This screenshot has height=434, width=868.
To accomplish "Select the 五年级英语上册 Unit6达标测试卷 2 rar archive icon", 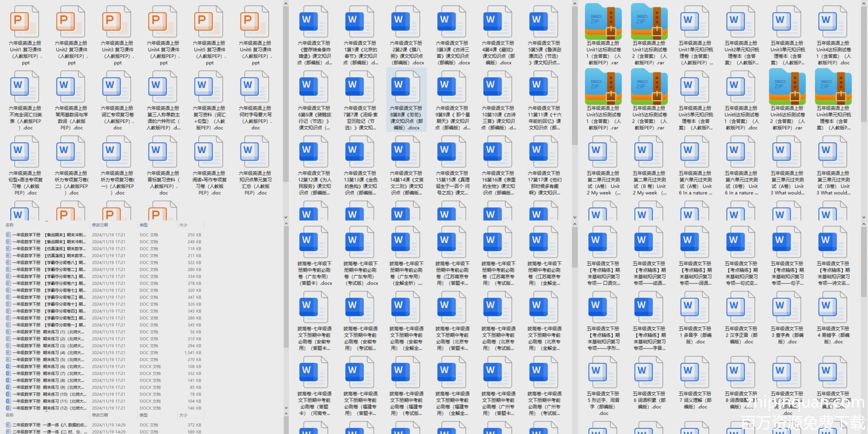I will coord(787,86).
